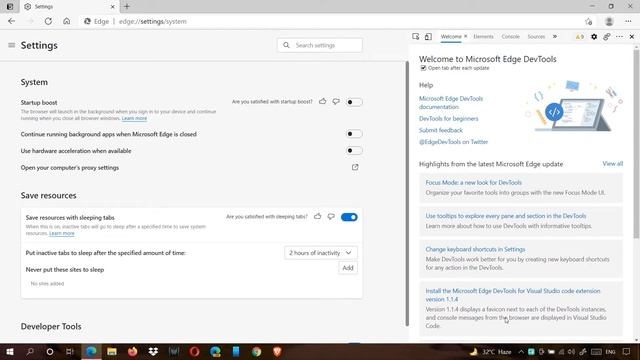Open startup boost Learn more link
This screenshot has width=640, height=360.
point(134,118)
